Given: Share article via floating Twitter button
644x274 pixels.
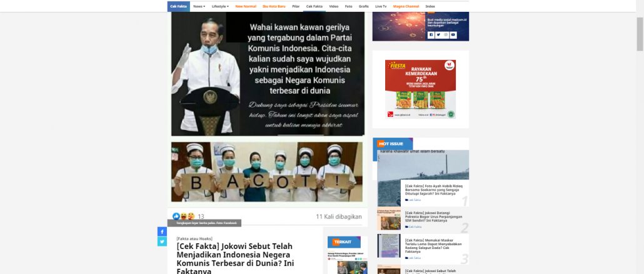Looking at the screenshot, I should pyautogui.click(x=162, y=241).
